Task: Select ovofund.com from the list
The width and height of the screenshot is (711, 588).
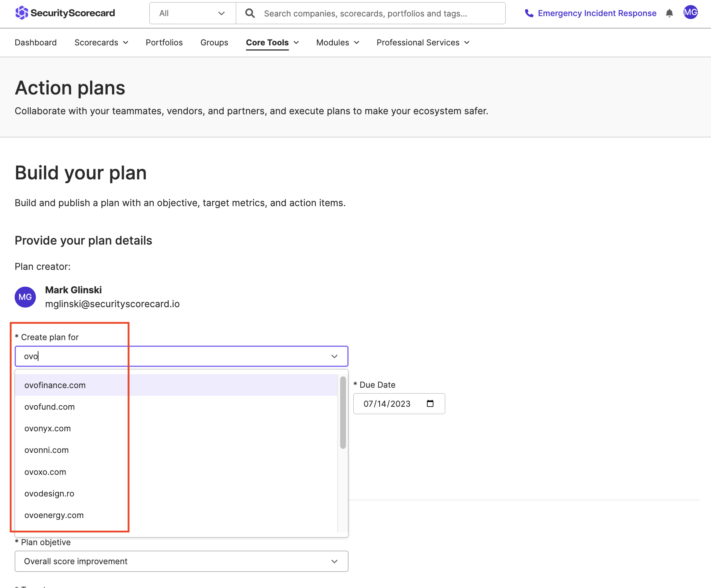Action: [x=176, y=407]
